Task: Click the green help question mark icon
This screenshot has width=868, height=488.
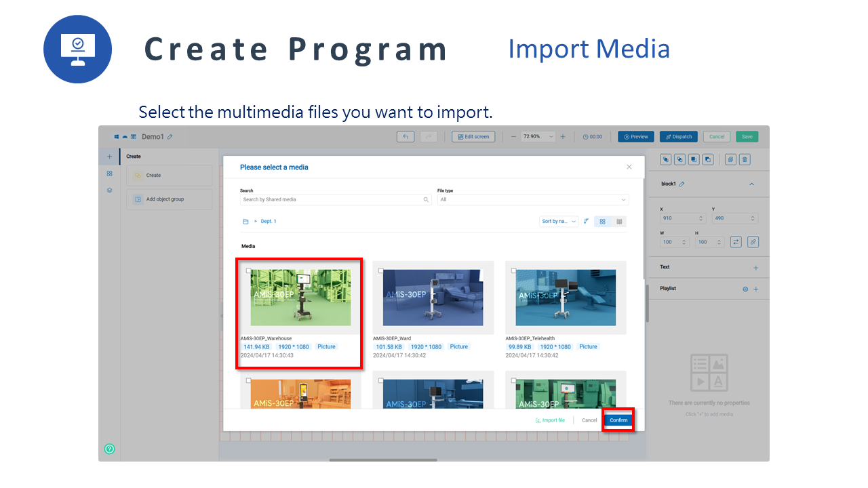Action: pyautogui.click(x=110, y=449)
